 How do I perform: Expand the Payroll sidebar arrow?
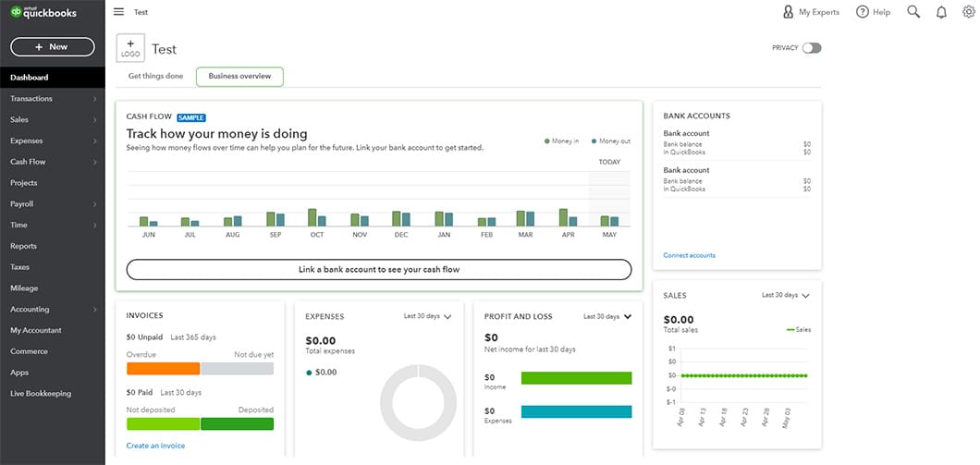point(95,204)
